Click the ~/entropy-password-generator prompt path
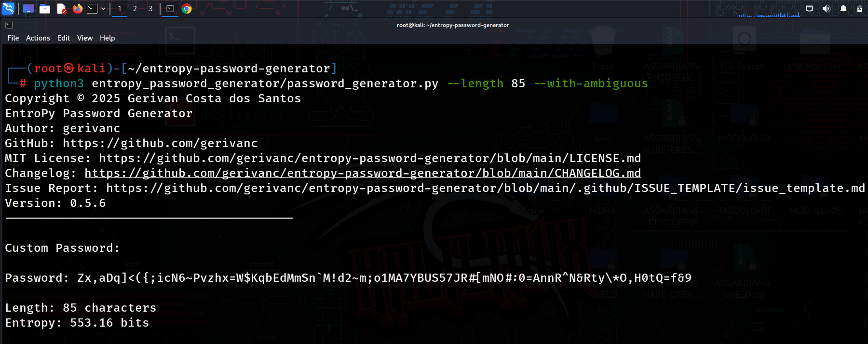The height and width of the screenshot is (344, 868). click(229, 69)
